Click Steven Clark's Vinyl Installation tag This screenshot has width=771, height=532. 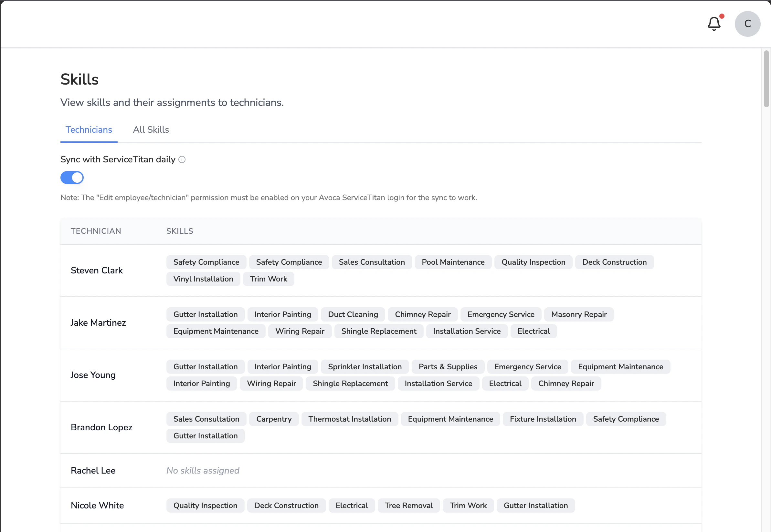click(203, 279)
